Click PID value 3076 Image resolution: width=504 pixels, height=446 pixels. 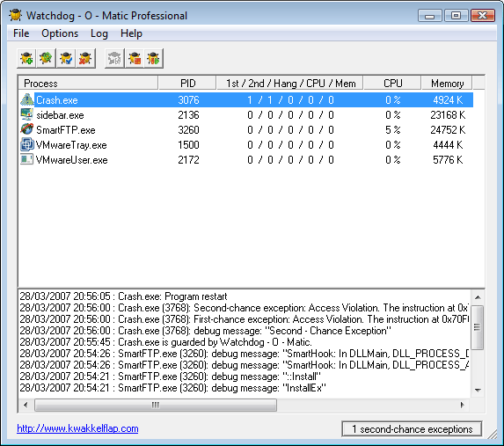(x=189, y=100)
